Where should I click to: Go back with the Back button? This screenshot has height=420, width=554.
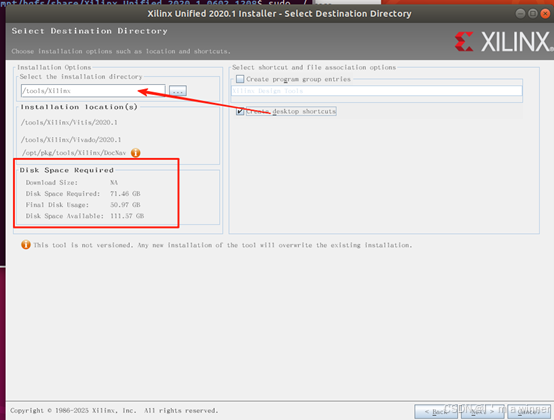point(436,412)
